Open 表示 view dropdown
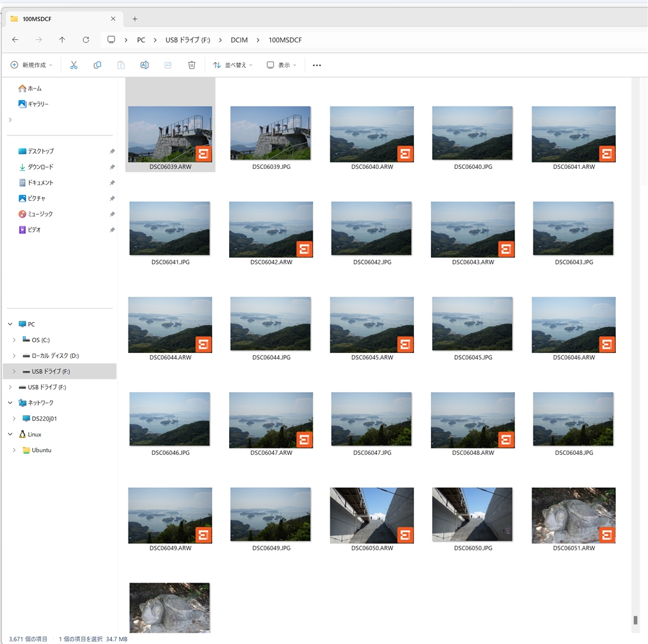This screenshot has height=644, width=648. [282, 65]
